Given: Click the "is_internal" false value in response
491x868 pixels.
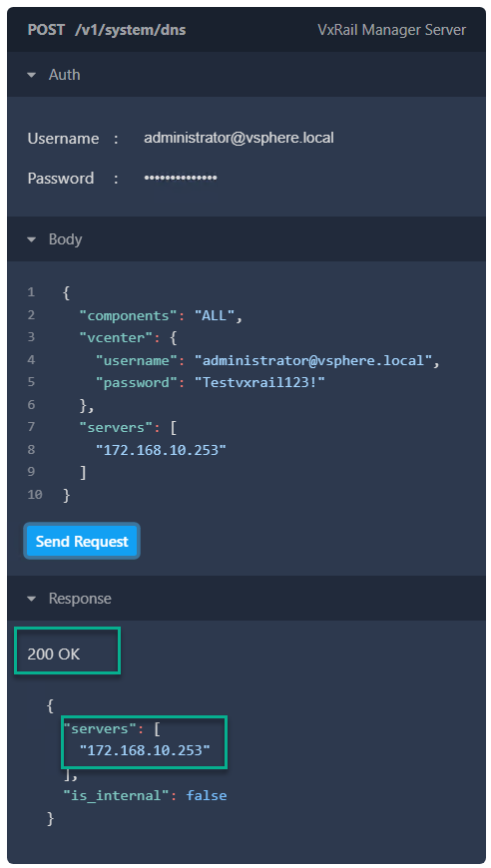Looking at the screenshot, I should click(x=207, y=795).
